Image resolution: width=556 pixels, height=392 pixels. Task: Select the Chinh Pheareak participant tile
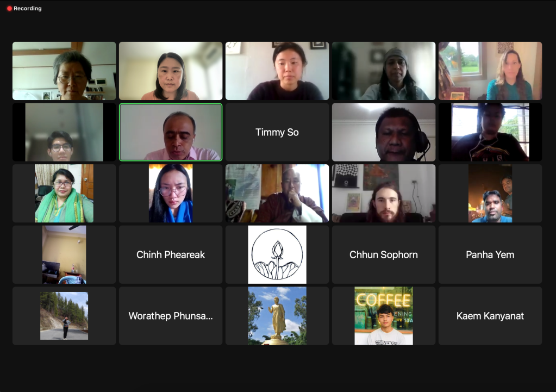(171, 254)
